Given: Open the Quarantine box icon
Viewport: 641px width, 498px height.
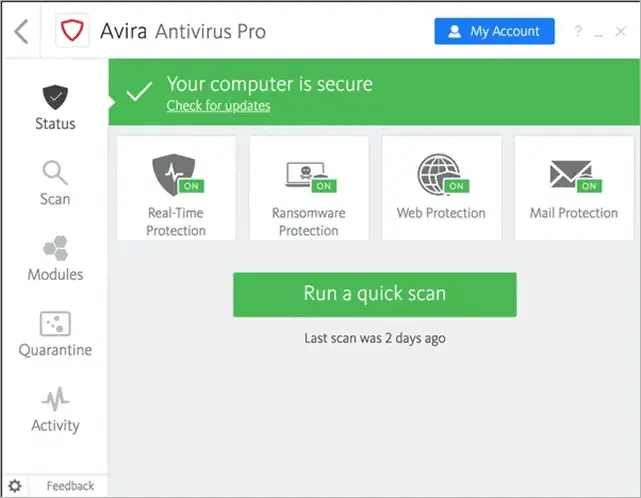Looking at the screenshot, I should click(55, 323).
